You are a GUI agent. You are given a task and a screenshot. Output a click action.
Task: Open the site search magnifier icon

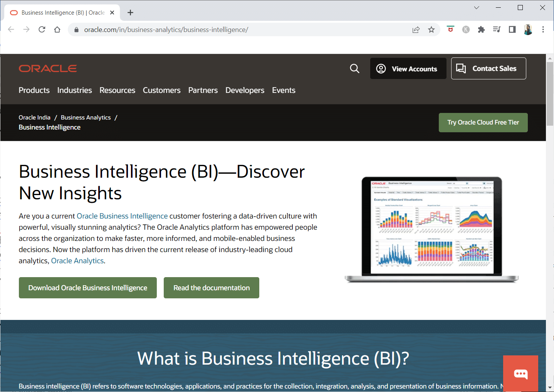tap(354, 69)
